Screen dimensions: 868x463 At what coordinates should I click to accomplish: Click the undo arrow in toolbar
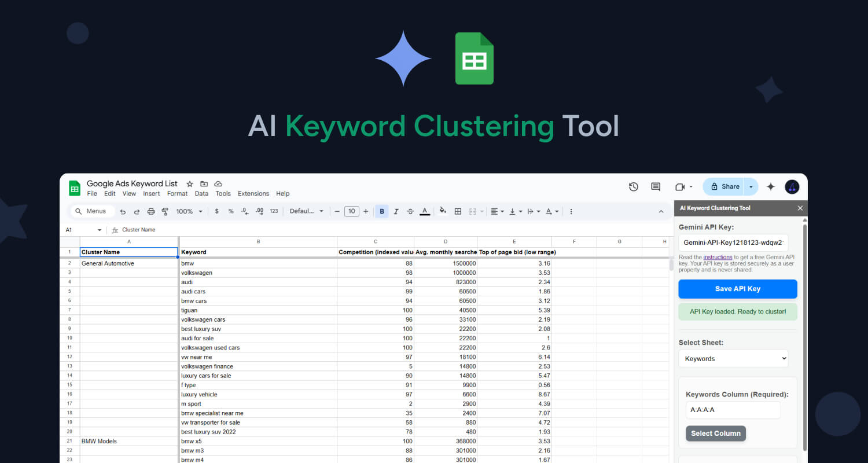coord(123,212)
